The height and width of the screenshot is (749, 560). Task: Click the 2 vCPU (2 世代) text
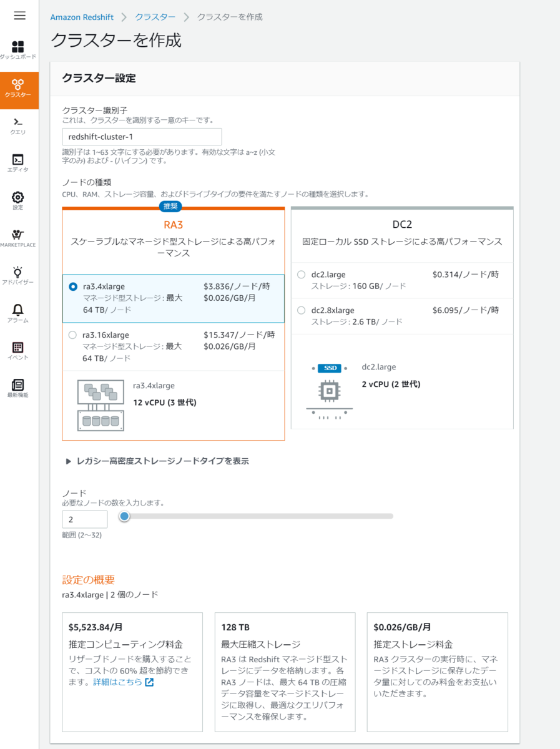[391, 384]
